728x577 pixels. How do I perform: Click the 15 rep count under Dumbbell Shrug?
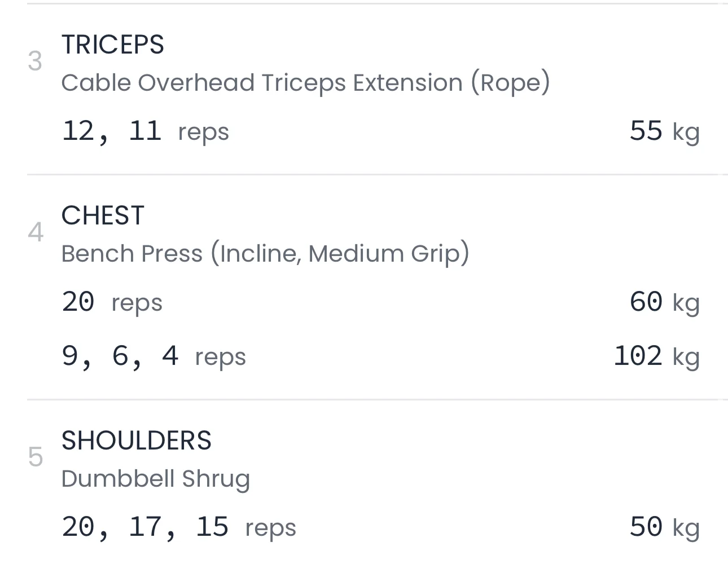(x=212, y=527)
